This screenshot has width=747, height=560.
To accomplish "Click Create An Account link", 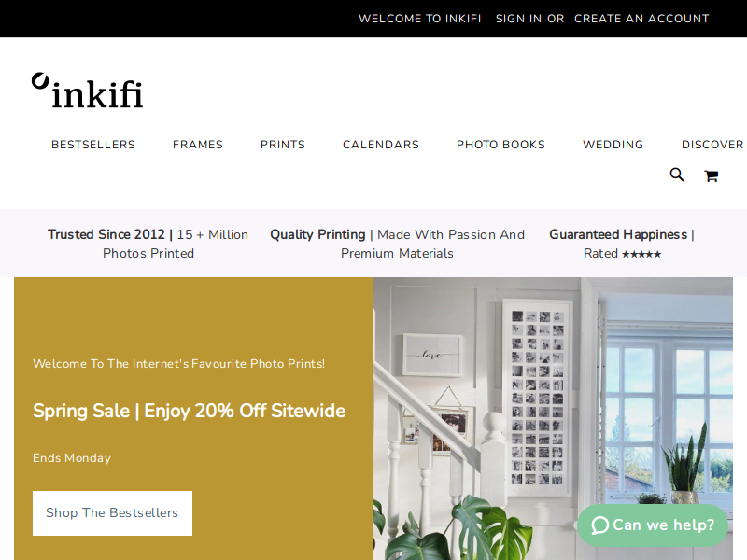I will [x=641, y=19].
